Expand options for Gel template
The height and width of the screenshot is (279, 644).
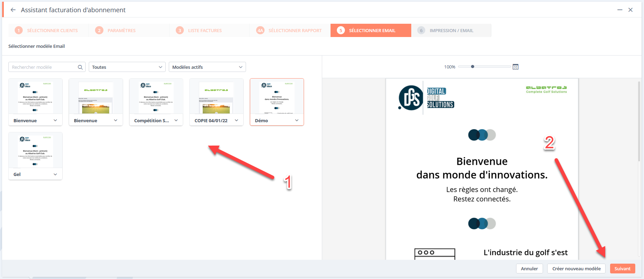(x=55, y=174)
